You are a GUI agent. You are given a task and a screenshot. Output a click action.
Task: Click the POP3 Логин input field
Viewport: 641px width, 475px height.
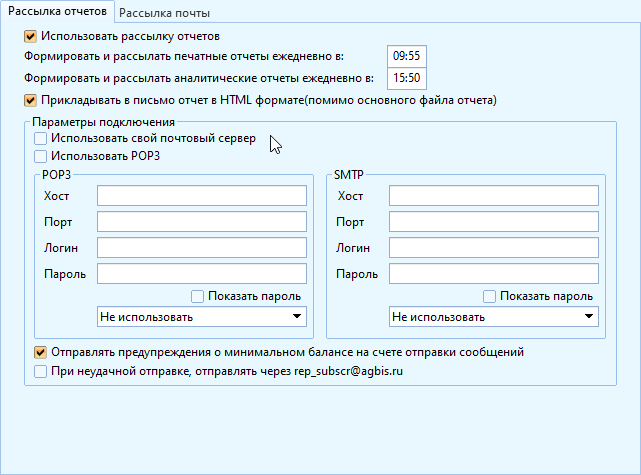[x=201, y=248]
